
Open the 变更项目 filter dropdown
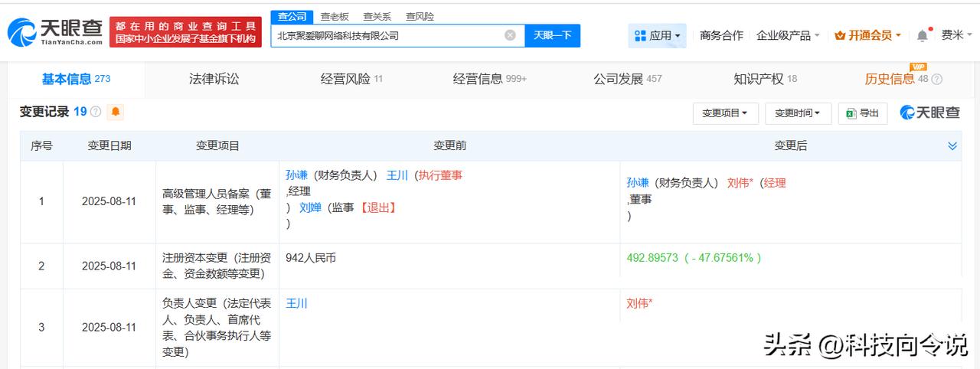725,113
